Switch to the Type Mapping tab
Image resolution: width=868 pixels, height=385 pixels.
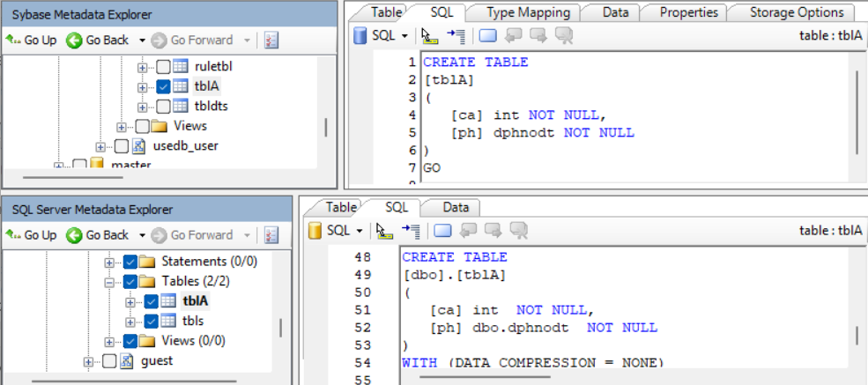[x=529, y=12]
